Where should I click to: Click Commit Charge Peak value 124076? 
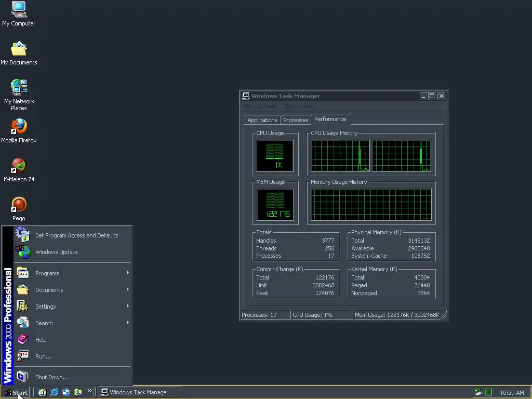[x=325, y=293]
